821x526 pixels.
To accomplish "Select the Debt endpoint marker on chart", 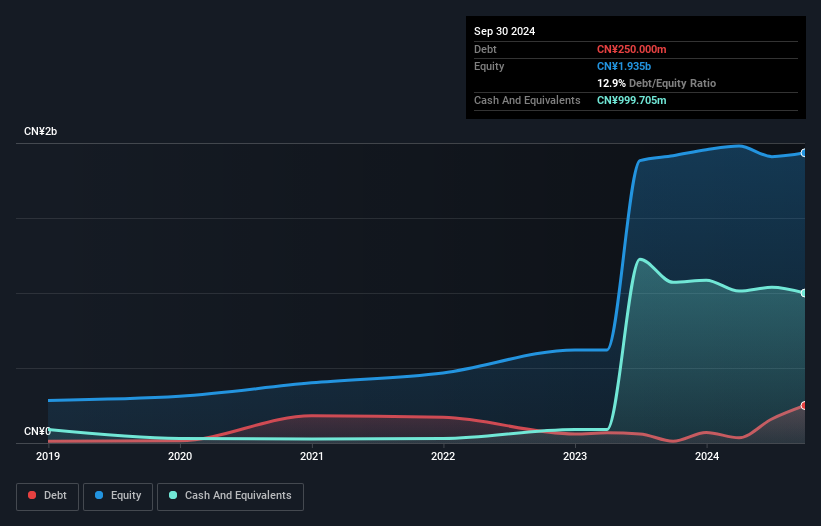I will (x=804, y=406).
